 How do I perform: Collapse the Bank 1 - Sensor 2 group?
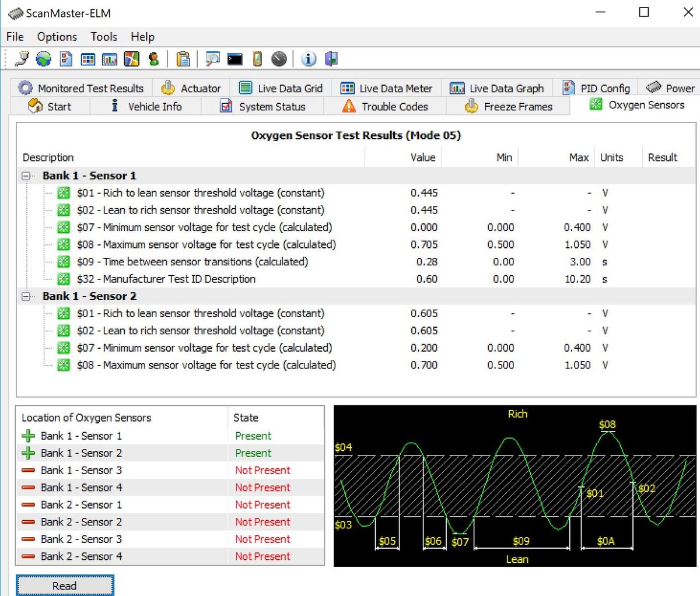pos(26,296)
